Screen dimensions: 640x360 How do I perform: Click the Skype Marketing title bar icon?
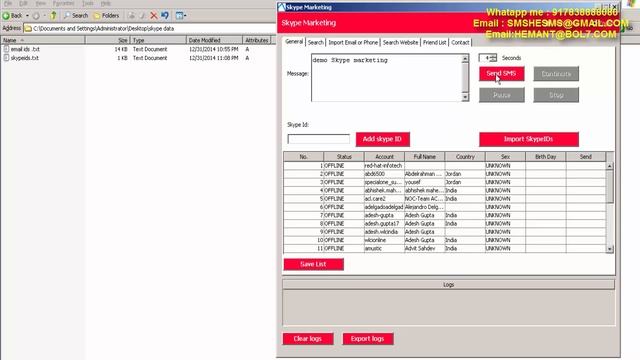[x=281, y=7]
